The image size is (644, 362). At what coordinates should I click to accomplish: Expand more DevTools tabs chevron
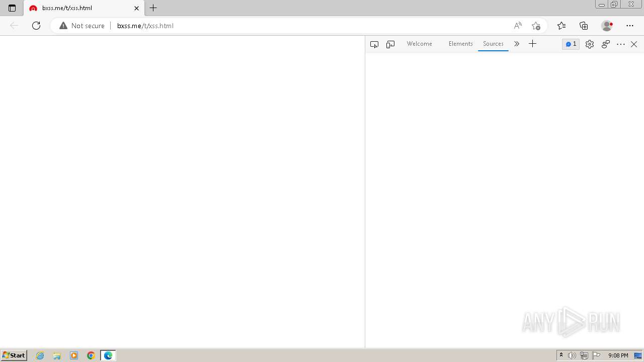click(517, 44)
